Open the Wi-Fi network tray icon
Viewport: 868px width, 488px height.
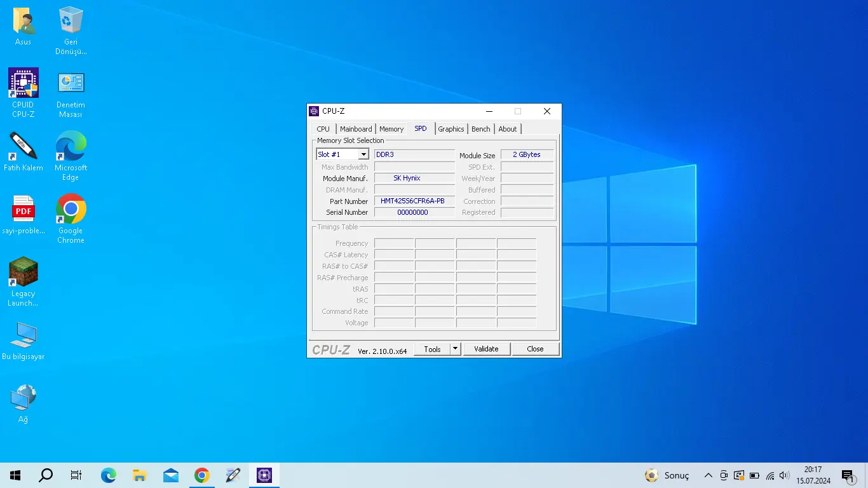[770, 475]
